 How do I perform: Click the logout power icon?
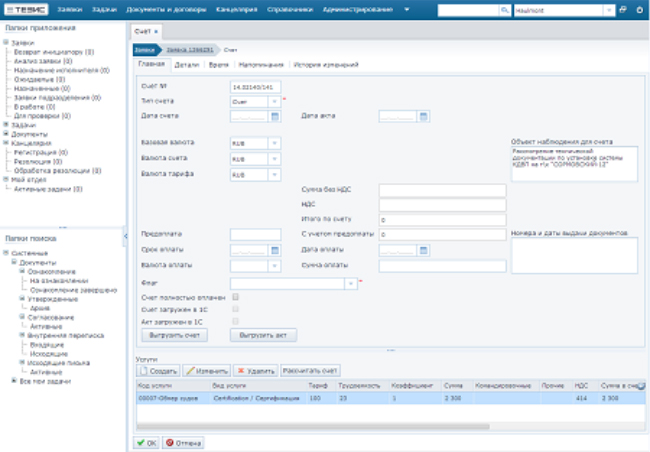point(640,10)
